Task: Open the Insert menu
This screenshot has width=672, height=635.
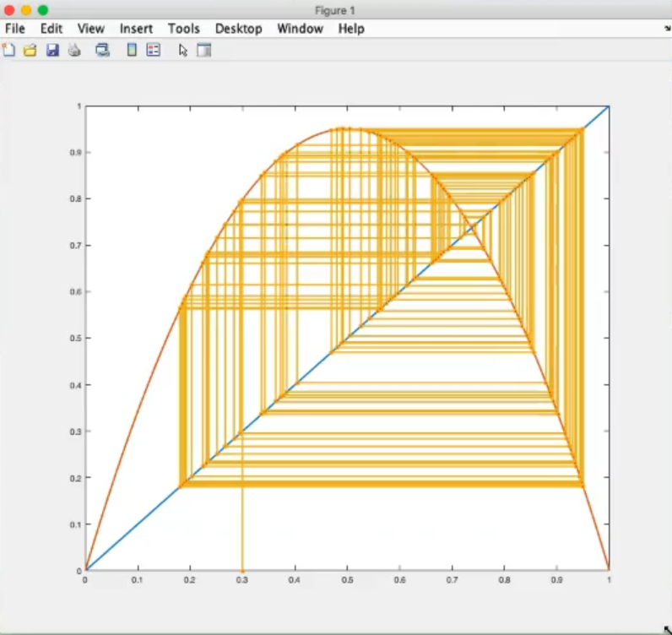Action: 136,29
